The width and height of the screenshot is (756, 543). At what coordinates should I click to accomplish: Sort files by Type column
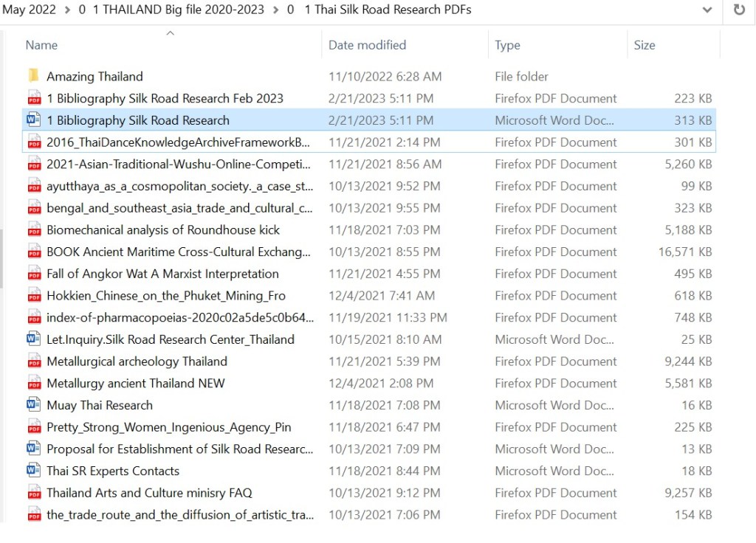(x=507, y=45)
